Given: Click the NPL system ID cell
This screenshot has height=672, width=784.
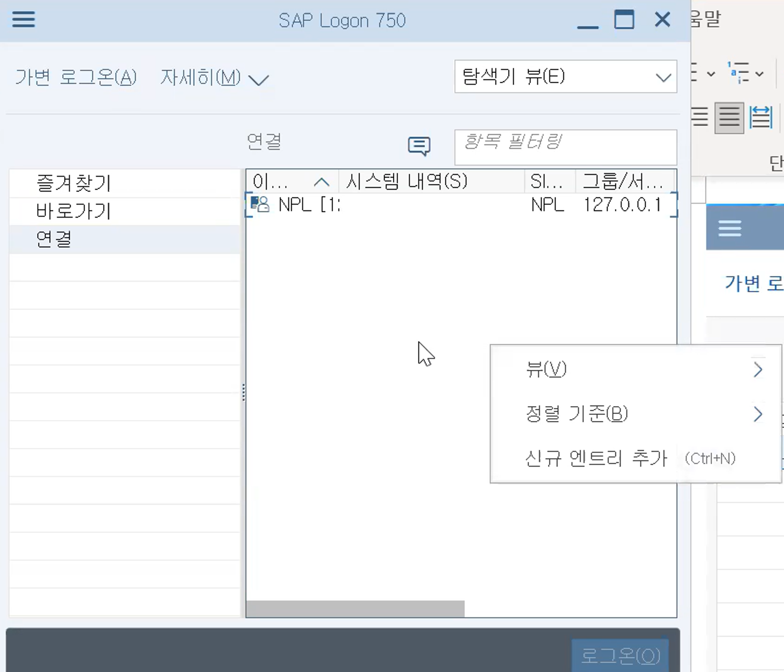Looking at the screenshot, I should [547, 205].
